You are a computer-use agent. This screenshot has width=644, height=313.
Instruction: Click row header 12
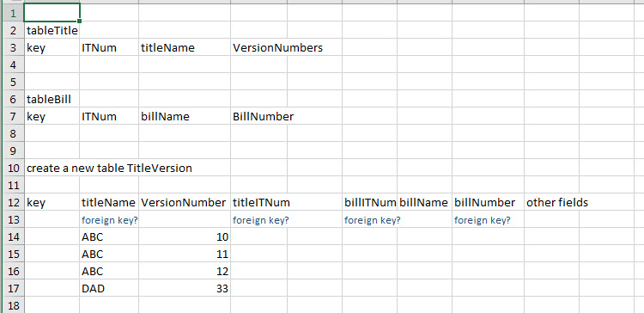tap(12, 202)
